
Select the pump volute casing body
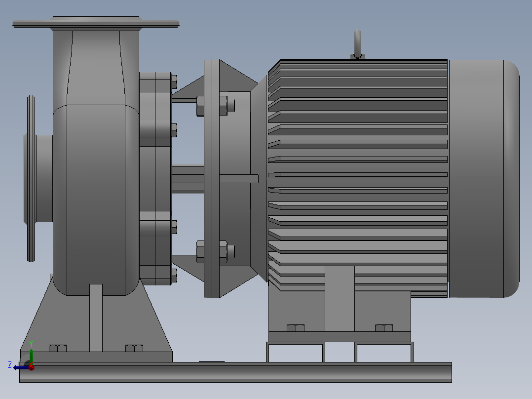pos(96,199)
